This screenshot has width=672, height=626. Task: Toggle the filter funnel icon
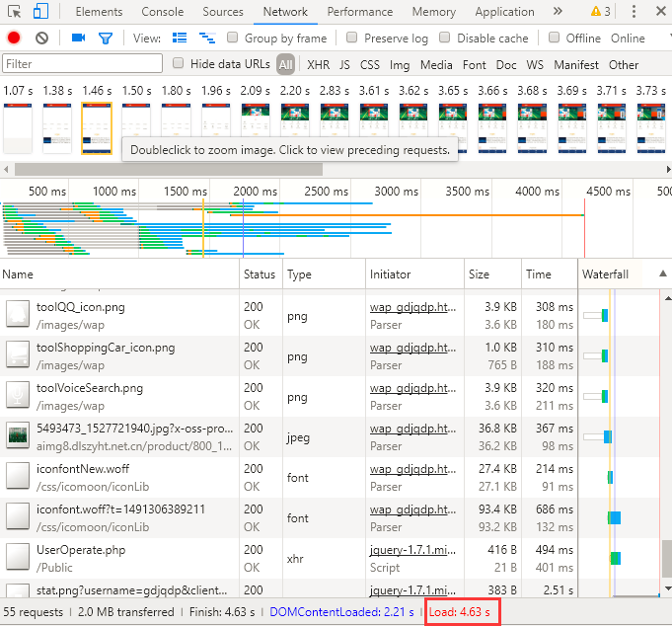(106, 39)
